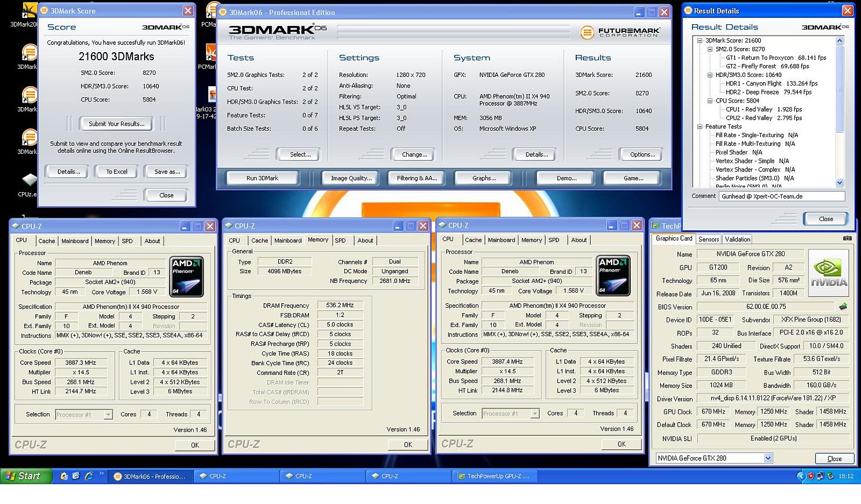Open the Cache tab in rightmost CPU-Z window

pos(473,240)
